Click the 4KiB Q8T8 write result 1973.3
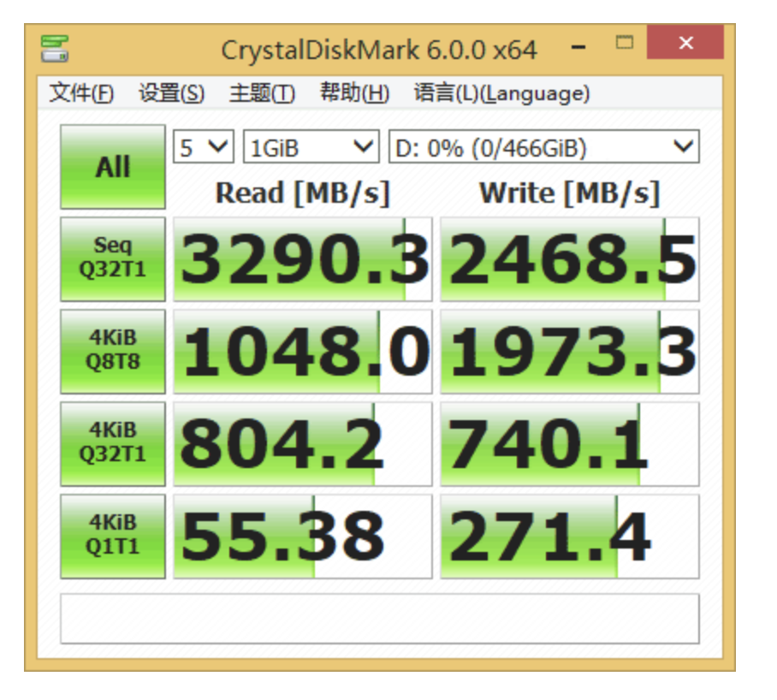The height and width of the screenshot is (700, 777). tap(570, 351)
